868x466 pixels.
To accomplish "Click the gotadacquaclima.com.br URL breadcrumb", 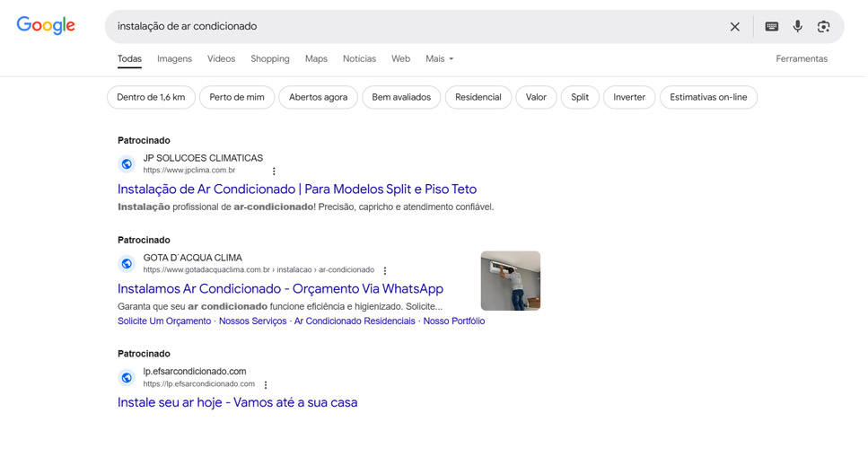I will 259,270.
